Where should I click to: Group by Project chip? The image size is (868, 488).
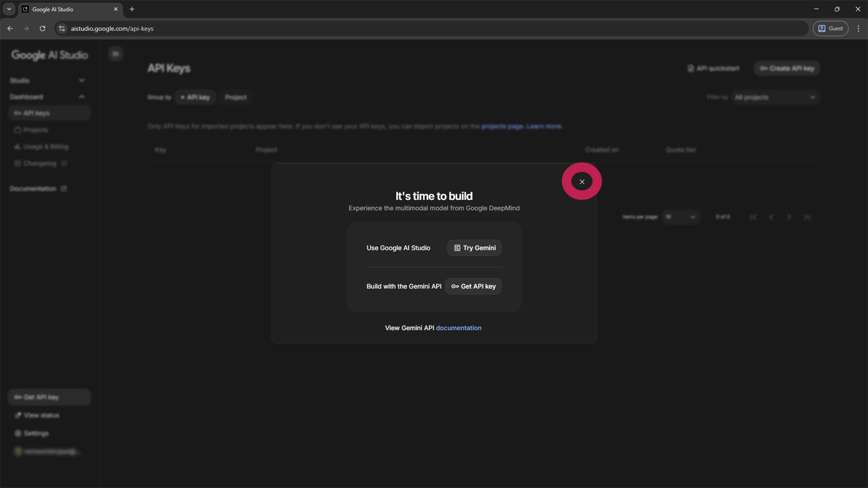point(236,97)
